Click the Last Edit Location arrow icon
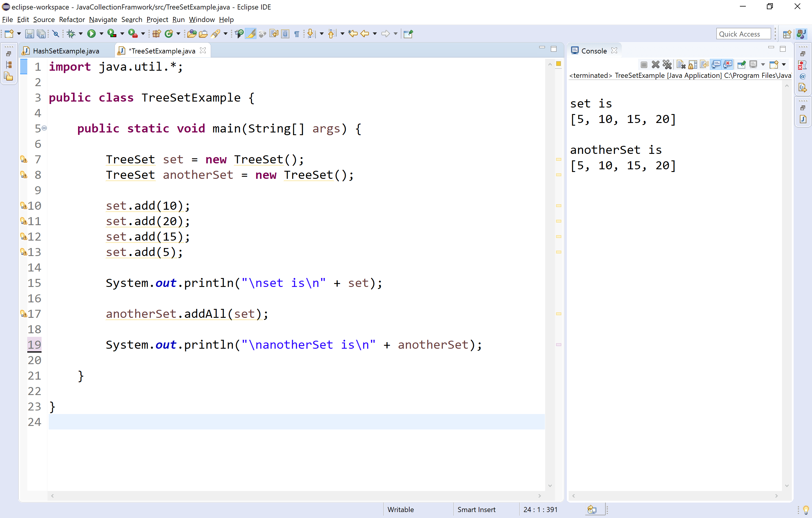812x518 pixels. [353, 34]
